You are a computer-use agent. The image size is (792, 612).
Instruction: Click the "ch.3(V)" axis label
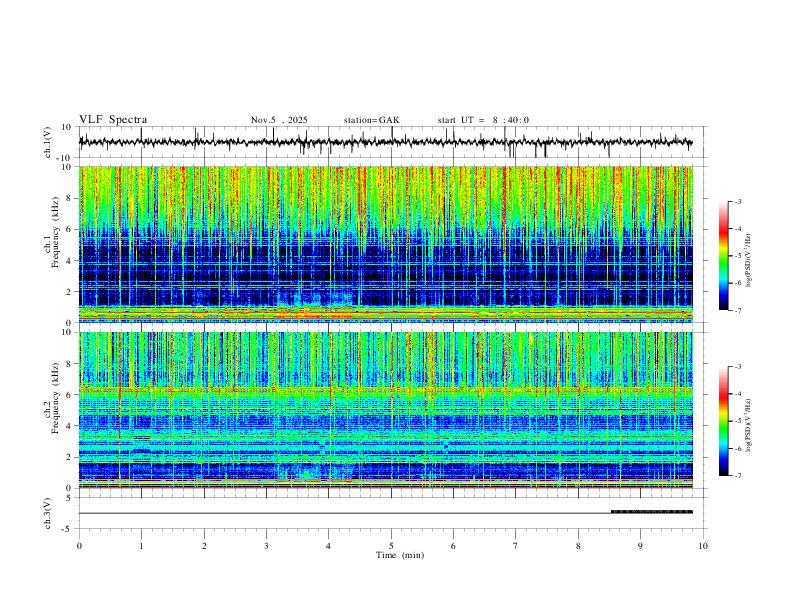48,513
